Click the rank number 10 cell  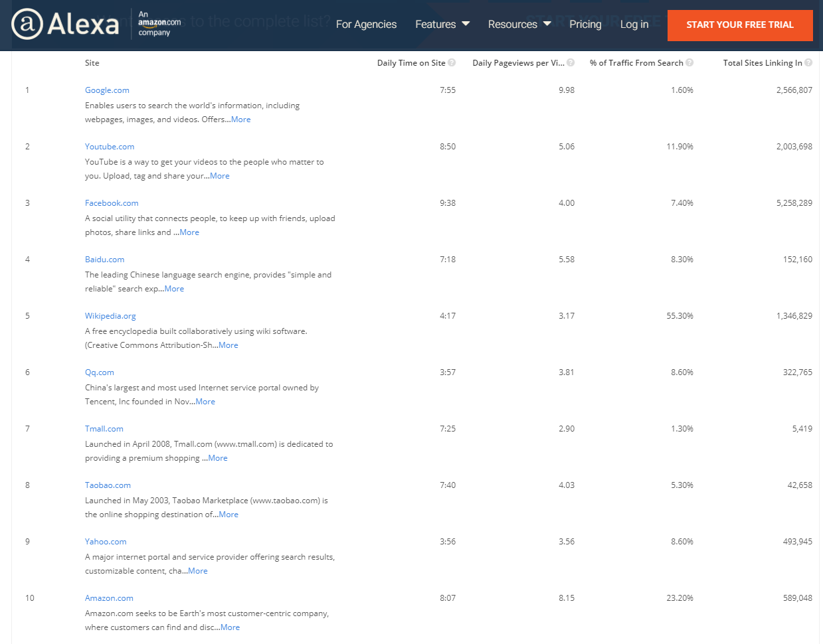[x=30, y=598]
